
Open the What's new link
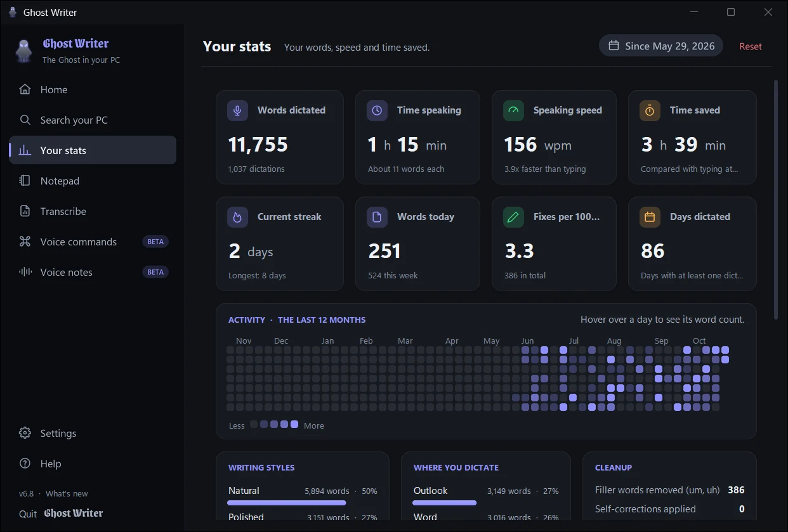click(x=67, y=493)
